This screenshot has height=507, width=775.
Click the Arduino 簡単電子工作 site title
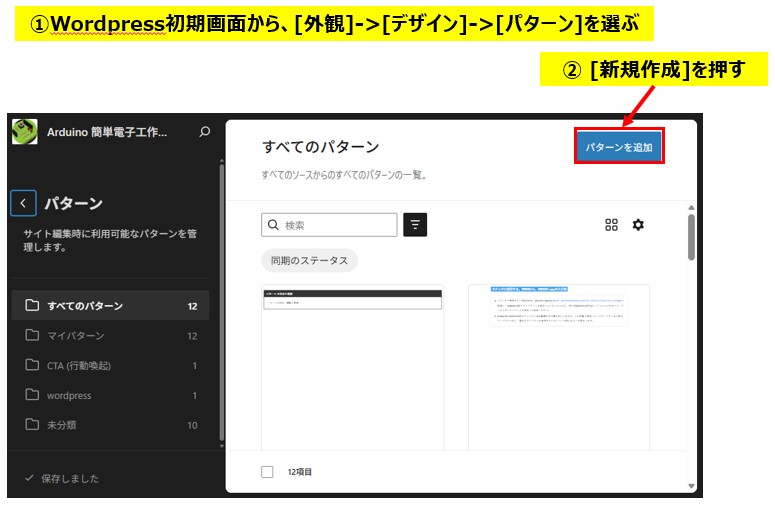coord(108,132)
